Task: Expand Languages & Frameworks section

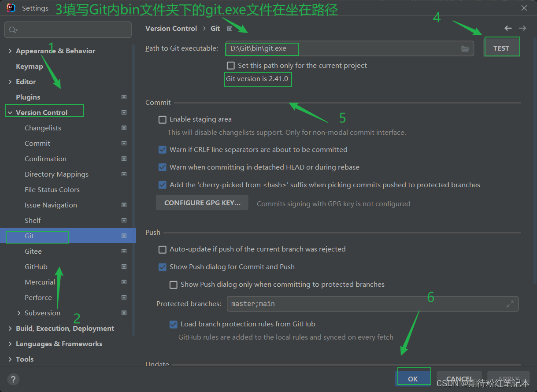Action: click(10, 344)
